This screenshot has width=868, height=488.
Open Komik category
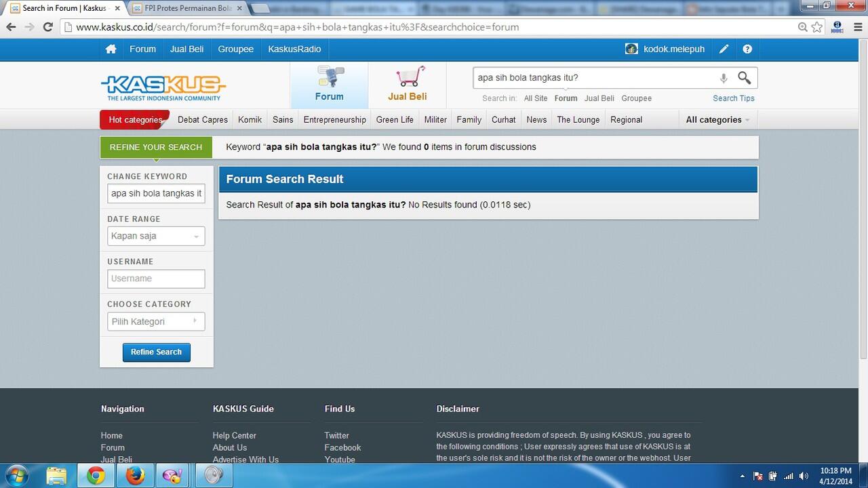click(x=250, y=119)
